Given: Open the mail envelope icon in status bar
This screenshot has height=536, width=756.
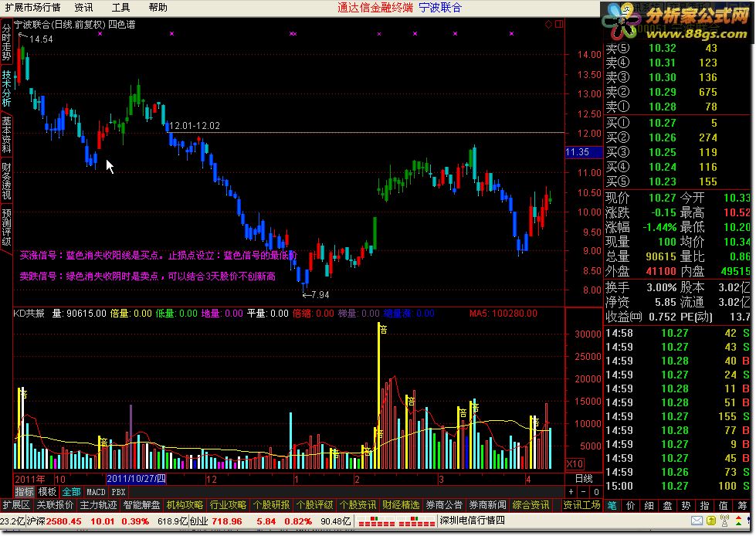Looking at the screenshot, I should [x=697, y=521].
